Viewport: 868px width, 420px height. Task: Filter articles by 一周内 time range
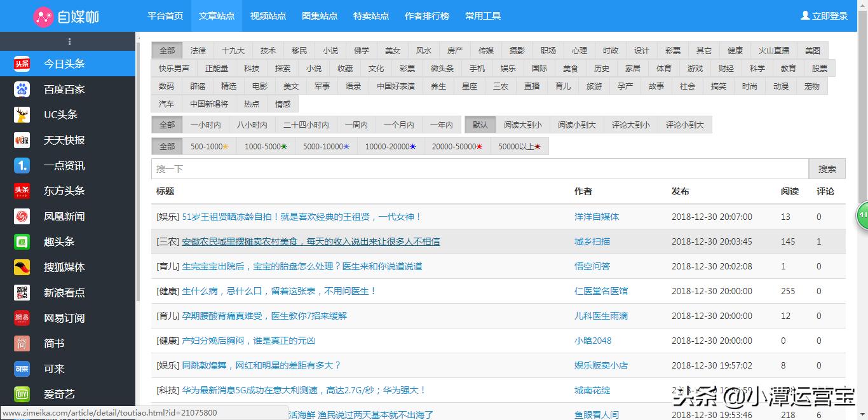click(356, 125)
